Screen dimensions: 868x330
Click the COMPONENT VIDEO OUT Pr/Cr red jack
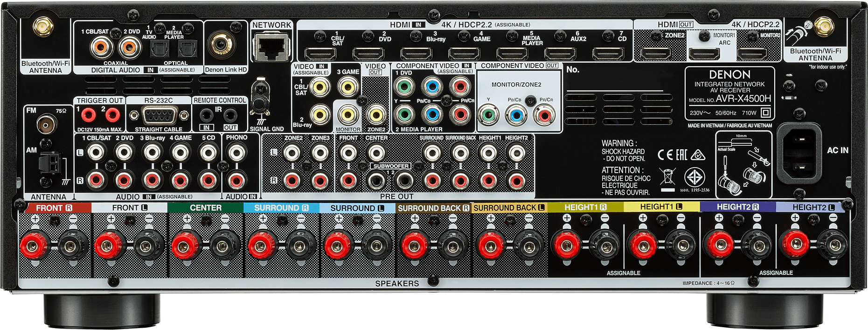click(x=544, y=115)
